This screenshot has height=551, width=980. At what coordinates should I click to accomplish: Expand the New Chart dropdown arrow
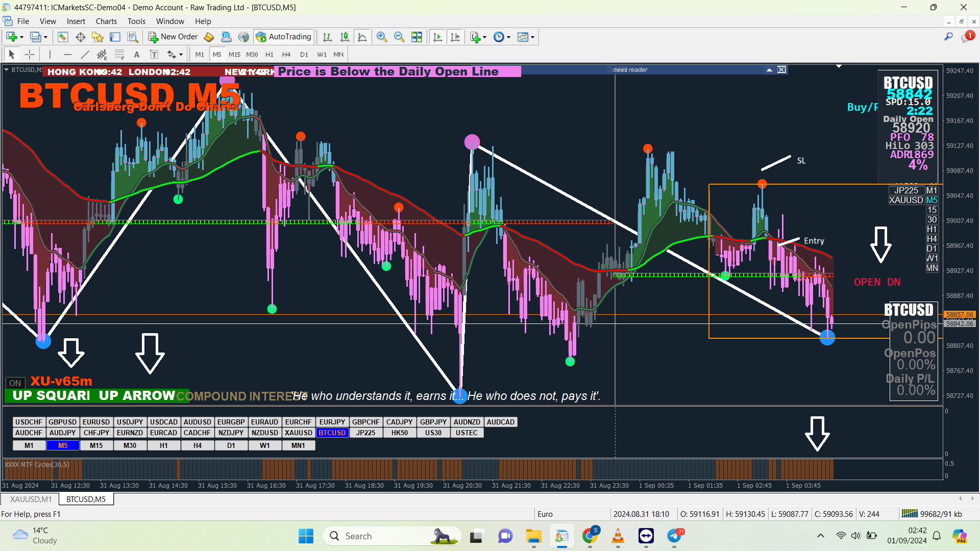[x=21, y=37]
